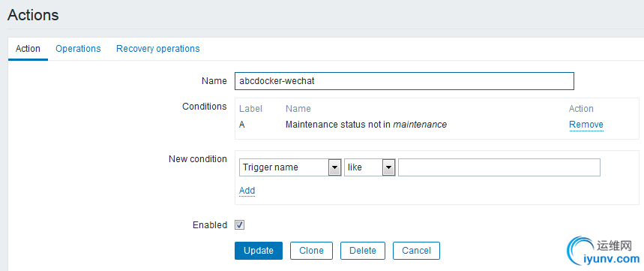
Task: Click the empty new condition value field
Action: [499, 168]
